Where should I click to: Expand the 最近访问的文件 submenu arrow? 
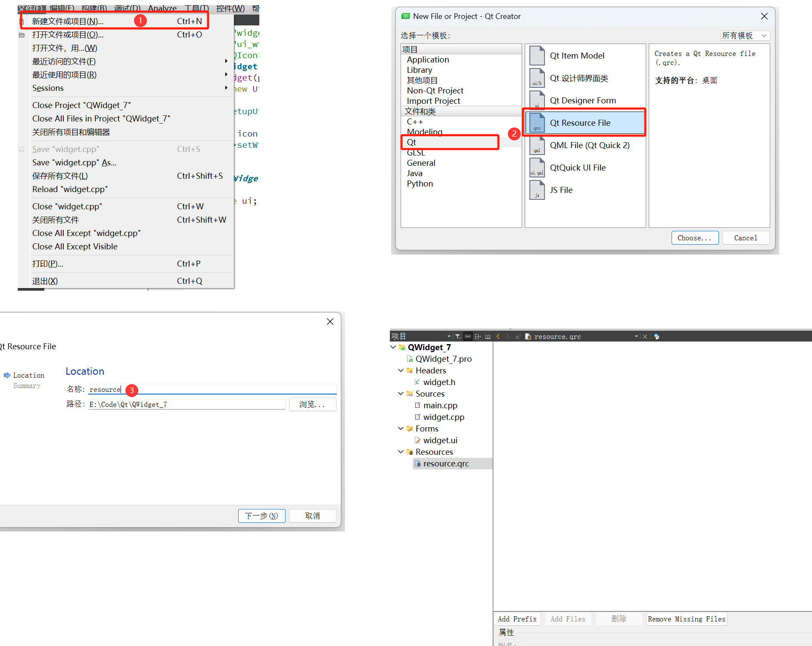click(226, 61)
